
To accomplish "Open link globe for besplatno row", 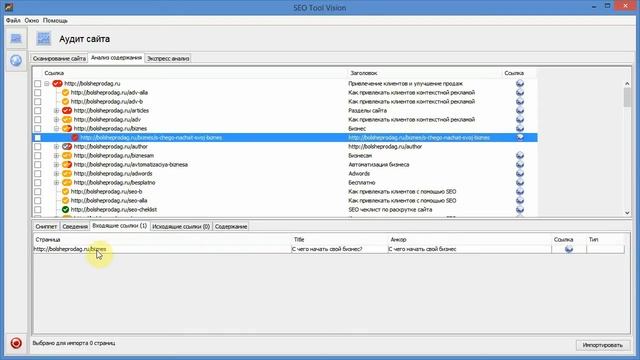I will pos(520,182).
